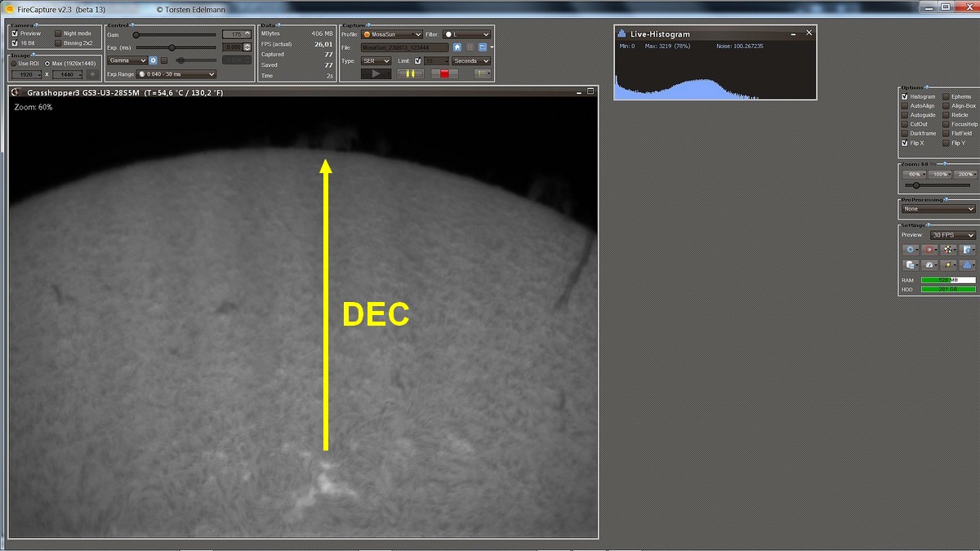Click the Gain slider handle
The height and width of the screenshot is (551, 980).
pos(136,35)
